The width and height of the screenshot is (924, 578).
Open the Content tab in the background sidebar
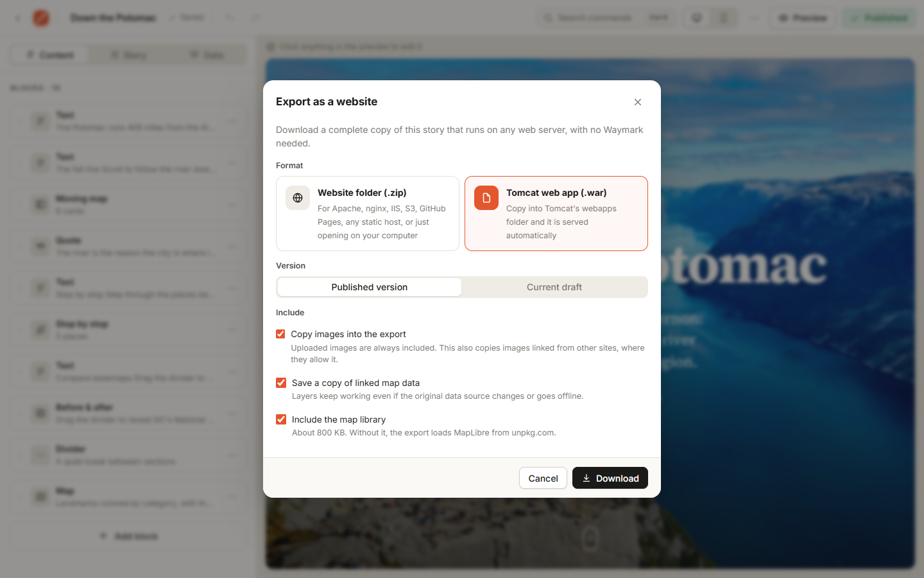(x=50, y=55)
